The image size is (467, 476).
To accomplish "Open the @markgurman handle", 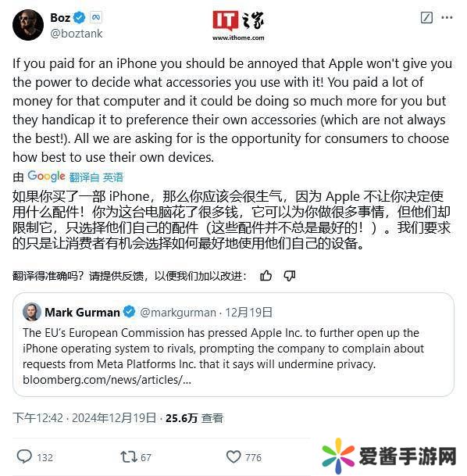I will coord(178,313).
